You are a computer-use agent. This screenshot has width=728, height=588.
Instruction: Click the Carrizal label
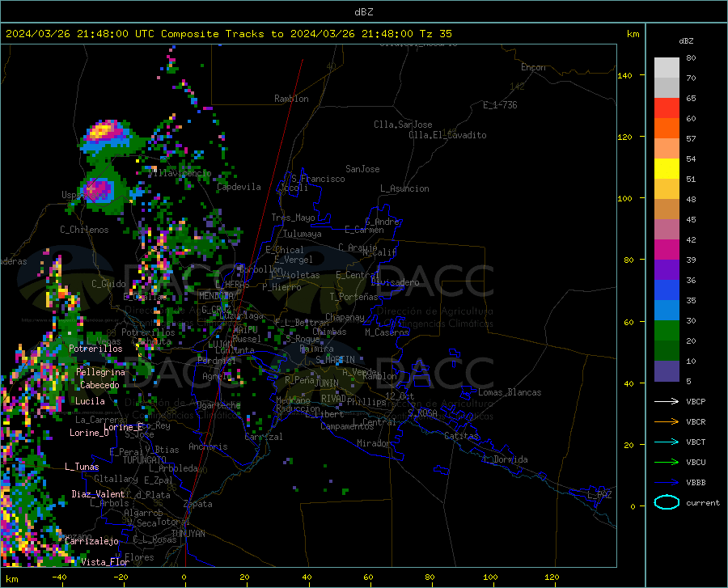point(264,437)
